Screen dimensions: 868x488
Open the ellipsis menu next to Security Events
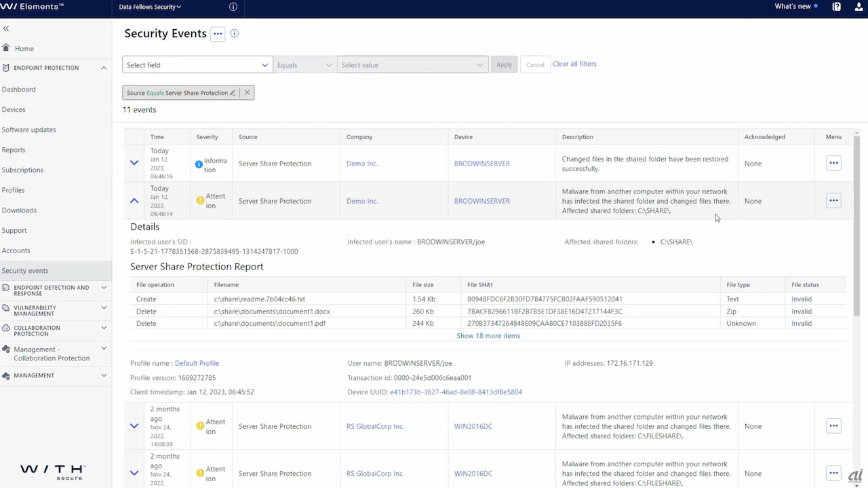click(x=218, y=34)
